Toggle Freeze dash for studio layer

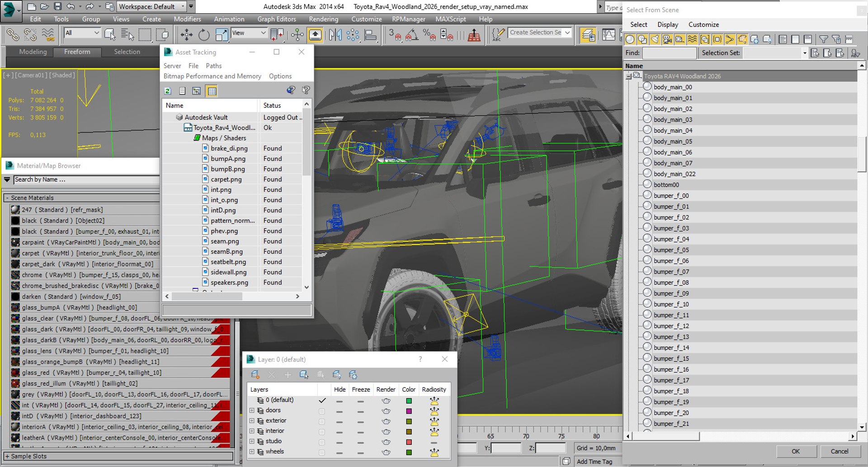point(360,442)
